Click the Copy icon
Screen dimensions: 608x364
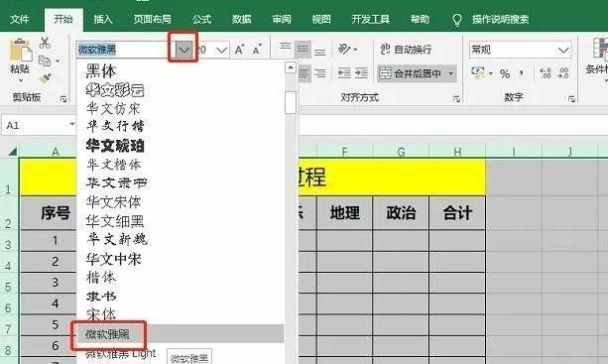click(45, 61)
